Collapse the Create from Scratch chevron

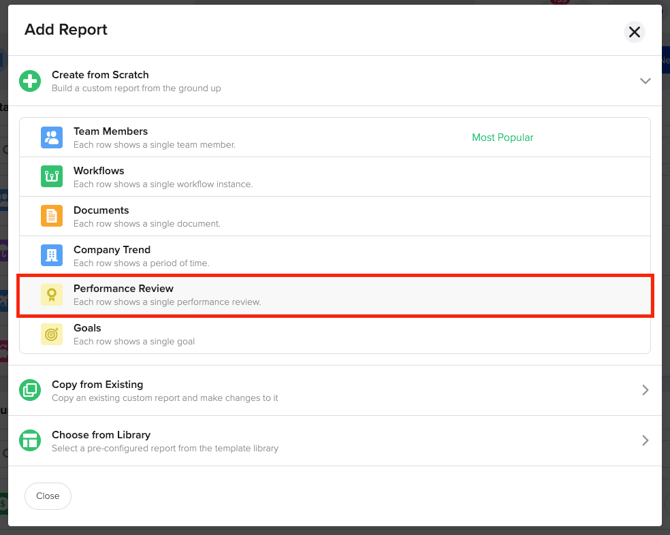(645, 81)
